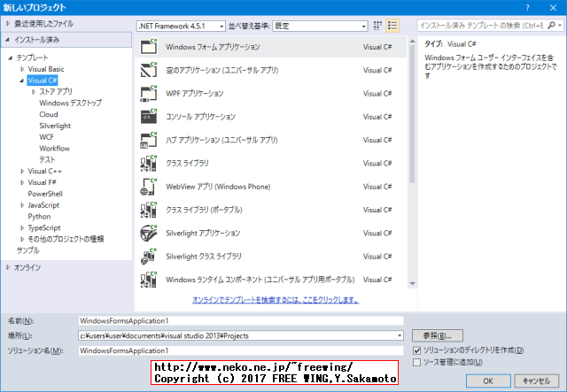Switch to medium list view
The width and height of the screenshot is (567, 392).
tap(392, 26)
